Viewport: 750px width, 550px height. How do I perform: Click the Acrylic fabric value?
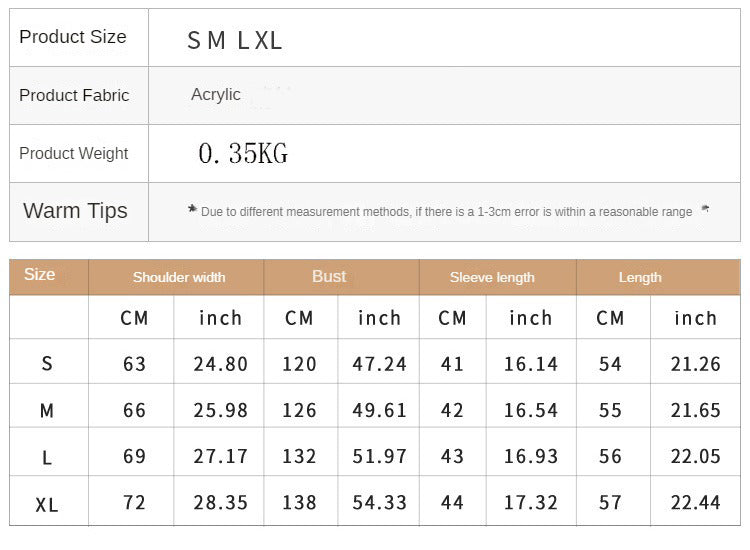216,95
